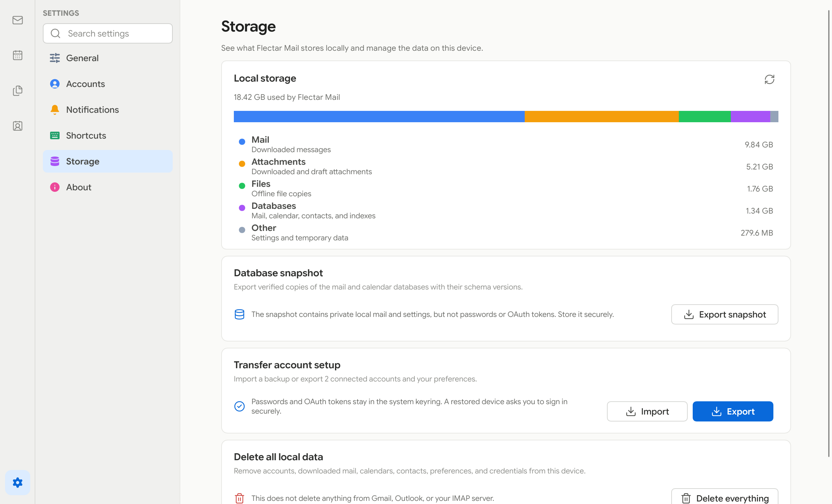Open the Calendar view in the left rail
This screenshot has height=504, width=832.
point(18,55)
